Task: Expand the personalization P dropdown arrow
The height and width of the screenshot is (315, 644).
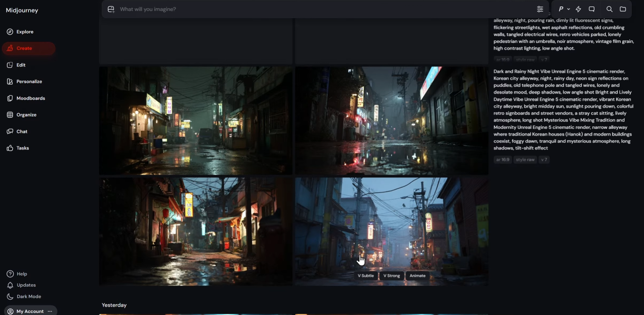Action: click(x=568, y=9)
